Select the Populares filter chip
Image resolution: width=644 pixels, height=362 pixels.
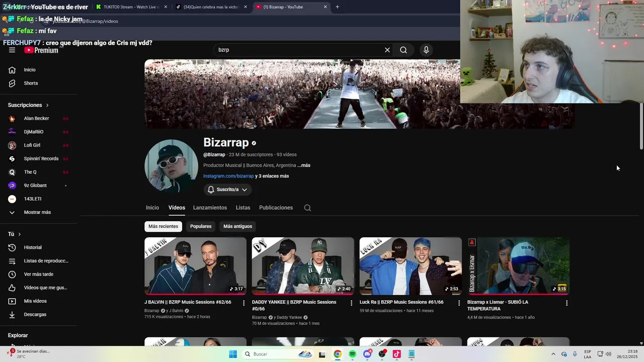pyautogui.click(x=201, y=226)
